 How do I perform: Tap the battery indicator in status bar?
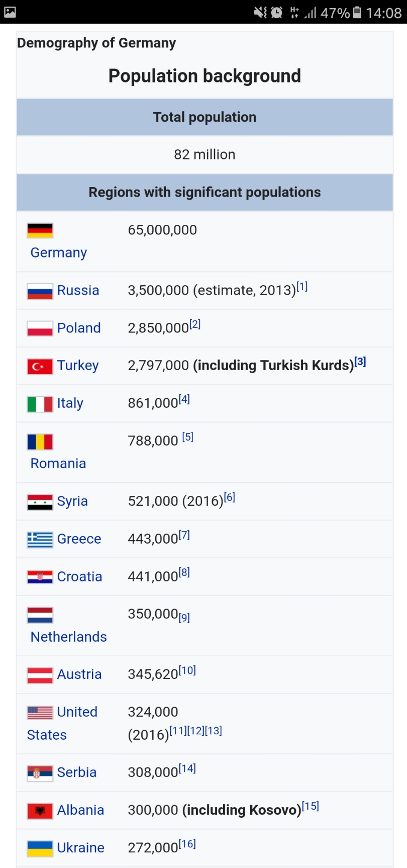(x=357, y=12)
